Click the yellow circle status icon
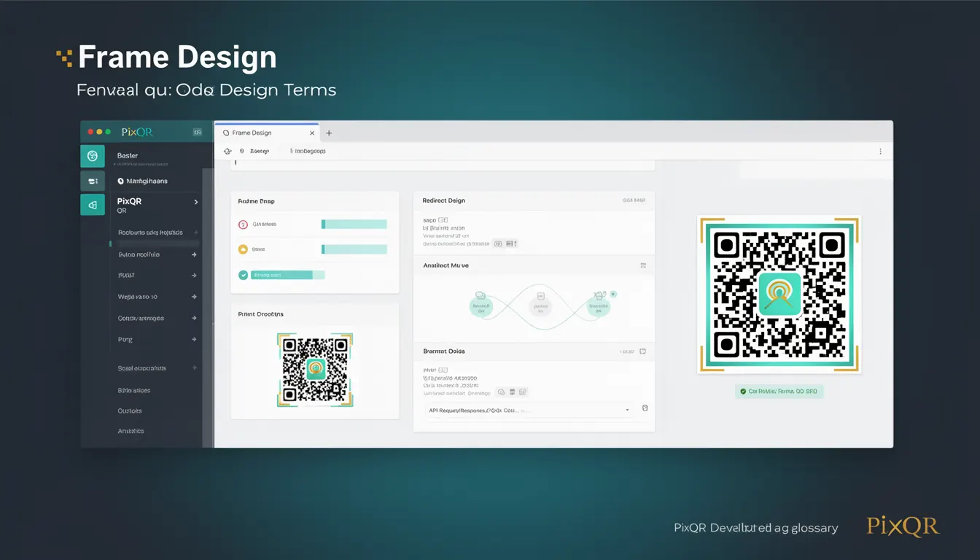The width and height of the screenshot is (980, 560). [243, 249]
